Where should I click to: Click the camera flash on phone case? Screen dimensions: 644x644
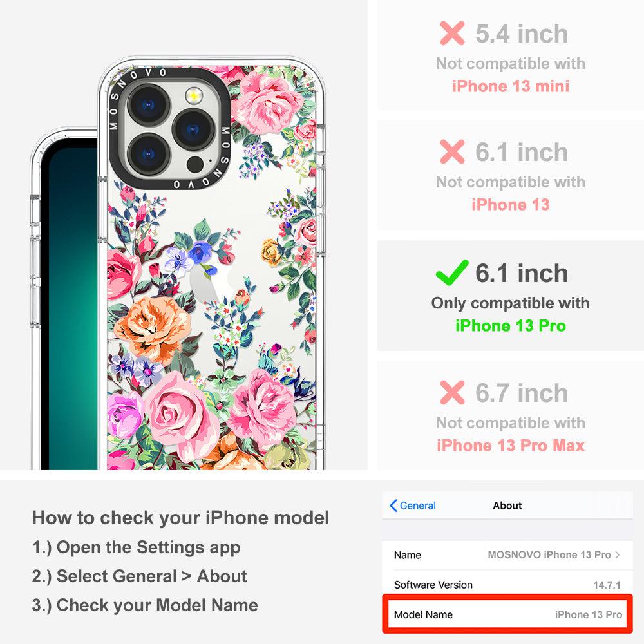pos(194,96)
